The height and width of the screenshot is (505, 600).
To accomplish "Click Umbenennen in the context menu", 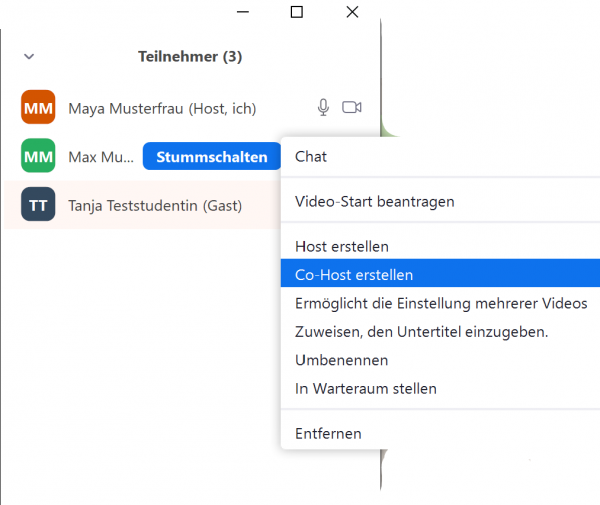I will [x=341, y=360].
